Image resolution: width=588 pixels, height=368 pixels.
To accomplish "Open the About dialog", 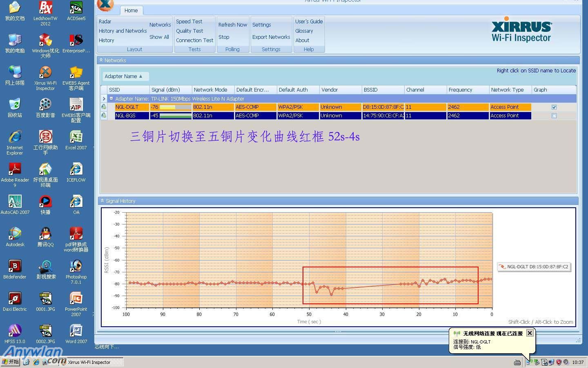I will tap(302, 40).
